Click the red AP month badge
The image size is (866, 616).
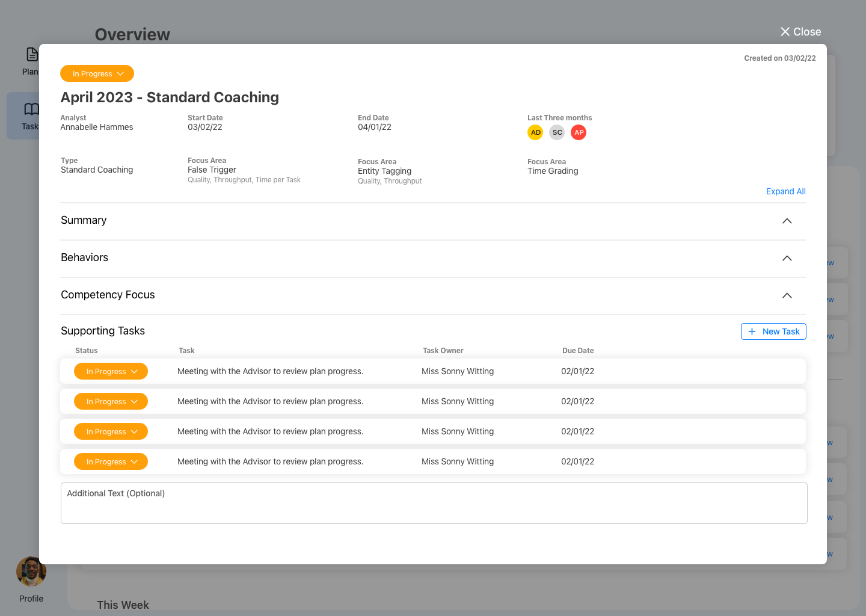(x=579, y=132)
